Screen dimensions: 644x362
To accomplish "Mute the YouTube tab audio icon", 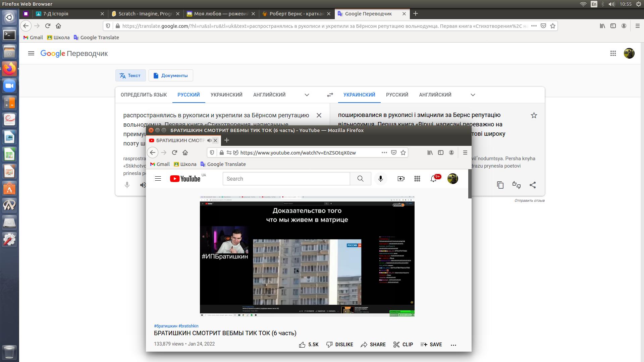I will [209, 140].
